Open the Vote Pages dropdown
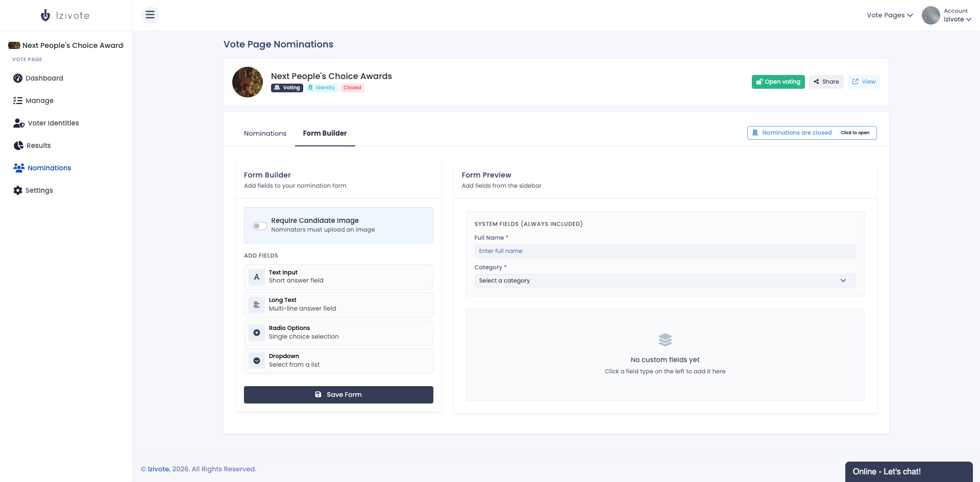Image resolution: width=980 pixels, height=482 pixels. click(890, 15)
